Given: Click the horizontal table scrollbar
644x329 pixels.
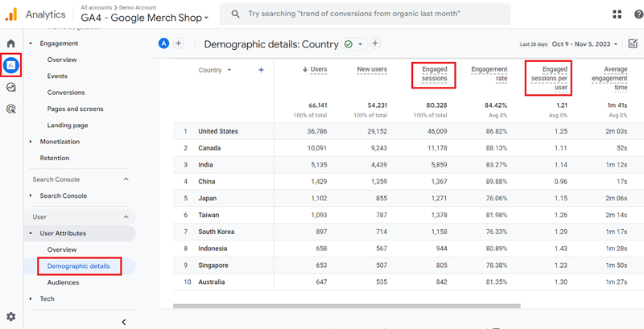Looking at the screenshot, I should pyautogui.click(x=347, y=306).
